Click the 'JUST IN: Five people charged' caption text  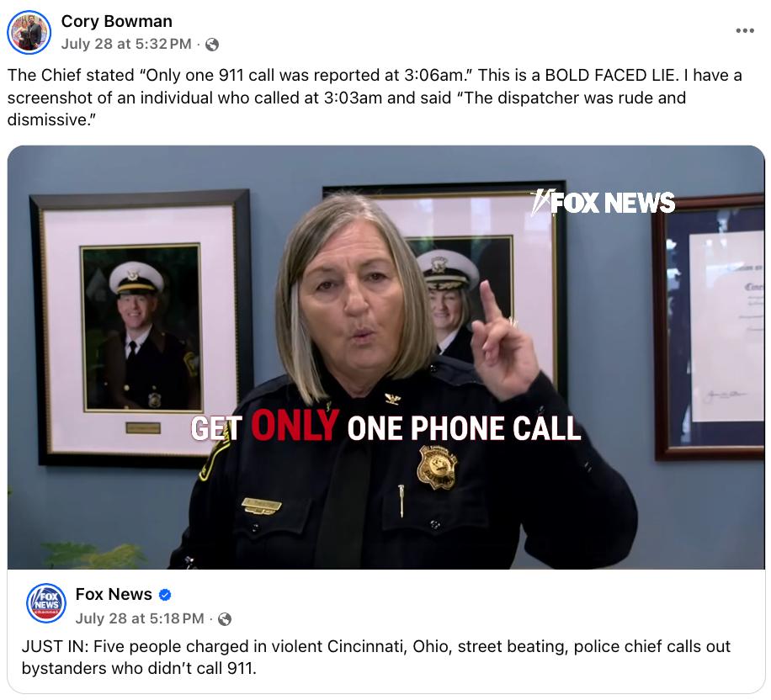tap(375, 657)
